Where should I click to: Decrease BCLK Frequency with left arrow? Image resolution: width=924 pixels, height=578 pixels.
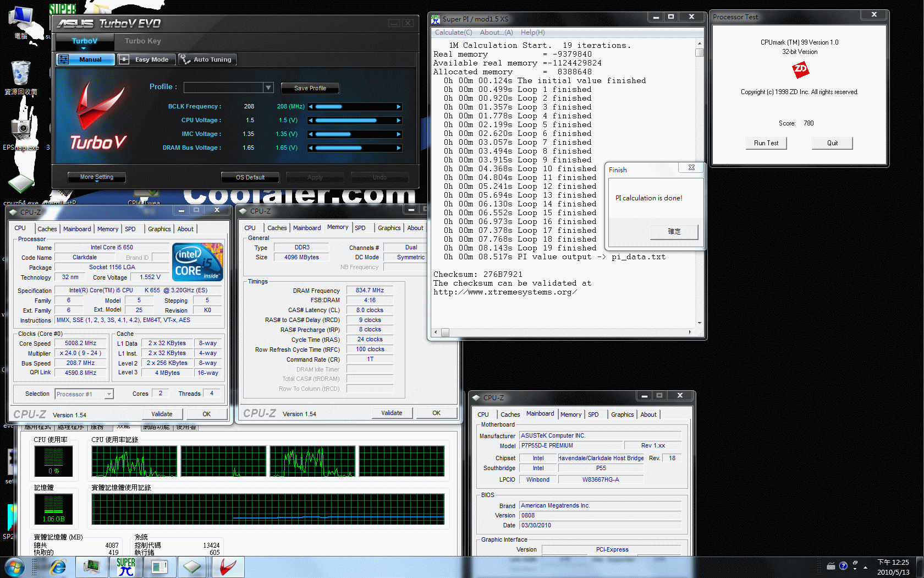click(311, 107)
